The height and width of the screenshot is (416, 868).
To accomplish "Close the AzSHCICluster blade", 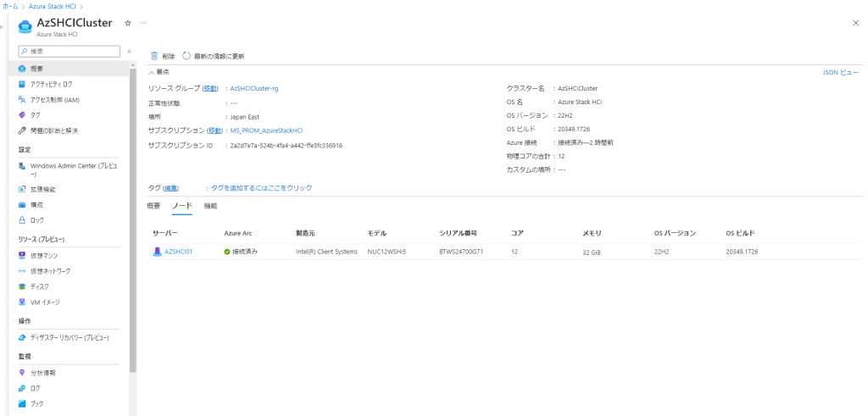I will [x=856, y=23].
